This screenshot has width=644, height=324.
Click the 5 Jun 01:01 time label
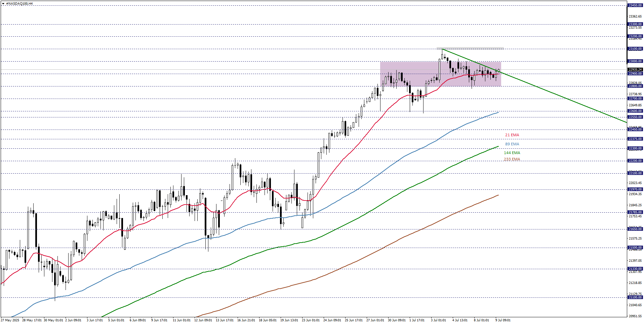click(116, 320)
